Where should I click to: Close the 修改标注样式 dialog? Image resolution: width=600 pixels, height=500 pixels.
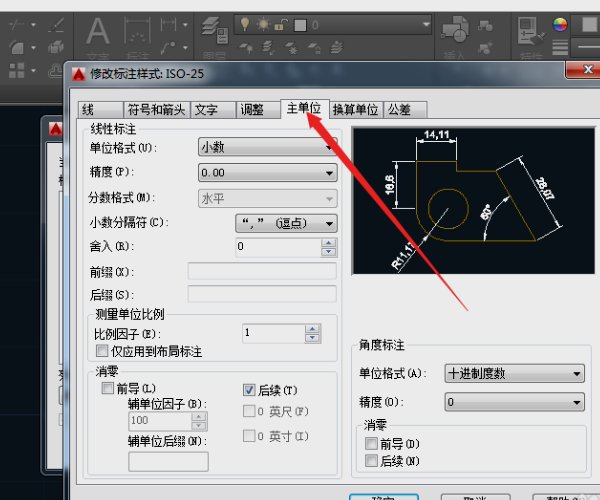click(x=585, y=70)
